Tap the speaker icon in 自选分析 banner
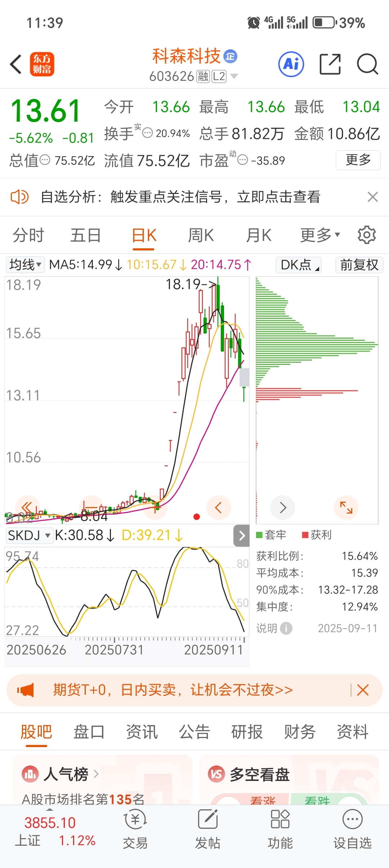389x868 pixels. click(19, 197)
